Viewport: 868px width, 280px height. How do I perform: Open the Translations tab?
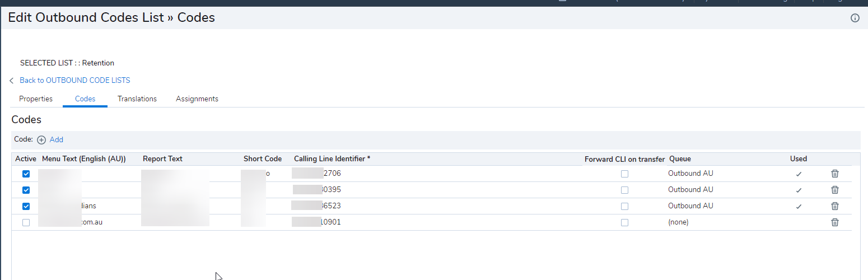click(137, 99)
